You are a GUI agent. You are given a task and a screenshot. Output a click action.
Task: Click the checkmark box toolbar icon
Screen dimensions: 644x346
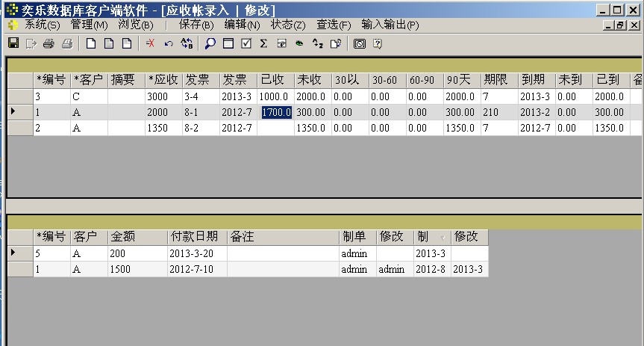(246, 43)
